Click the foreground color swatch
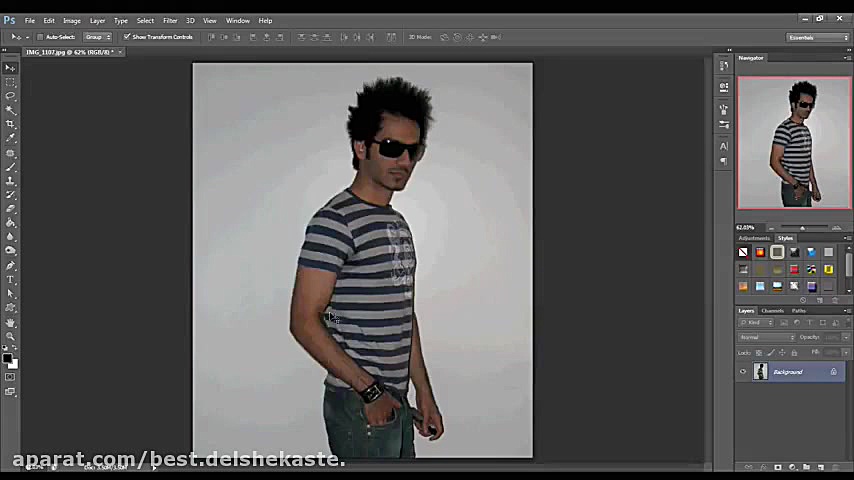This screenshot has height=480, width=854. tap(7, 358)
